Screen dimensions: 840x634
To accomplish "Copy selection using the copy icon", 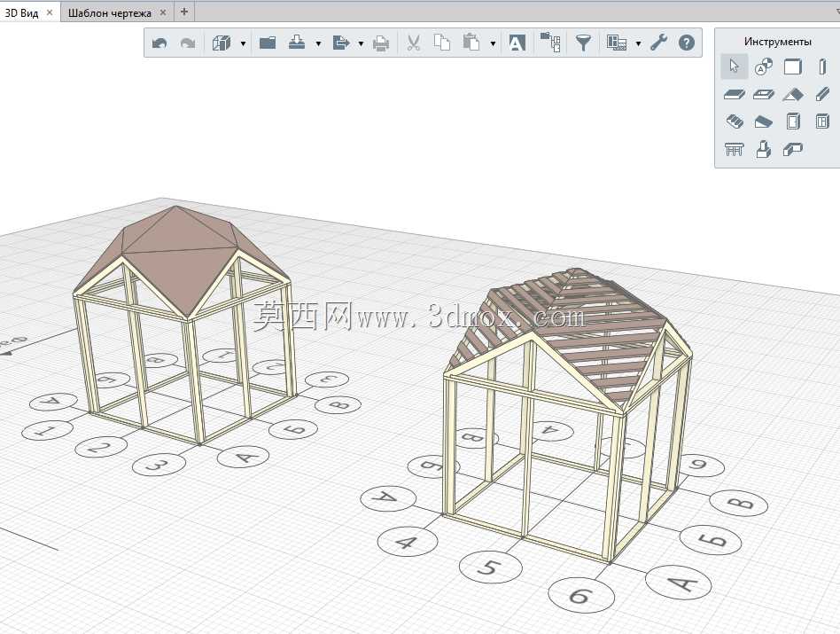I will click(x=442, y=43).
